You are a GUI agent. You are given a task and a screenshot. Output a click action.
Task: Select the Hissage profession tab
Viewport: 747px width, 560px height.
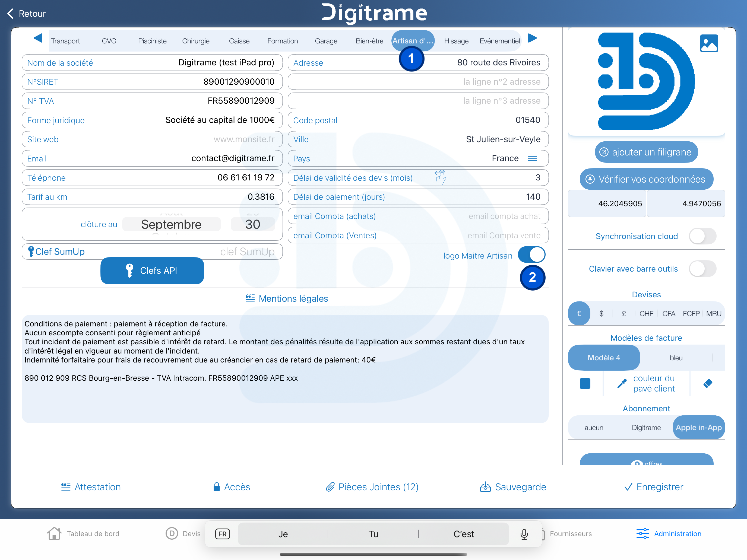456,41
